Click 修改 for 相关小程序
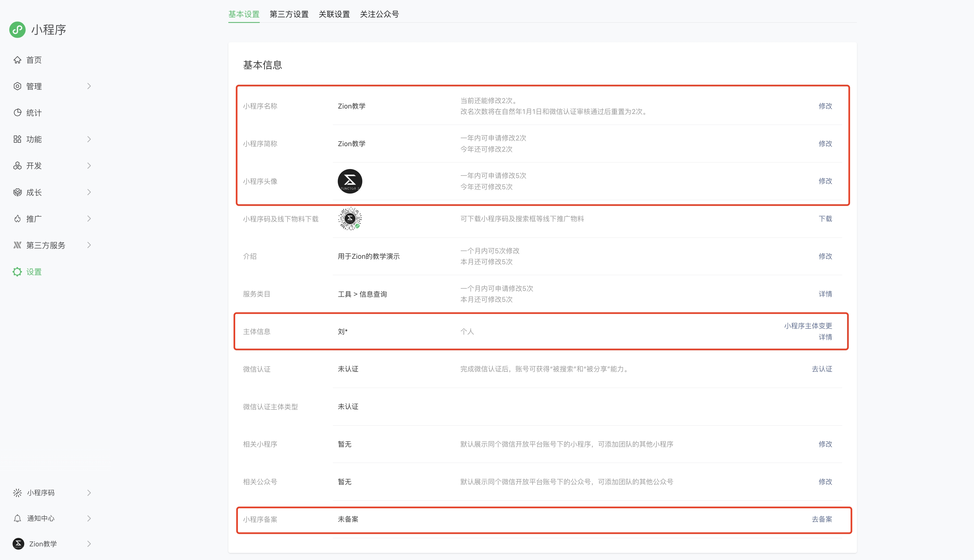 tap(825, 444)
